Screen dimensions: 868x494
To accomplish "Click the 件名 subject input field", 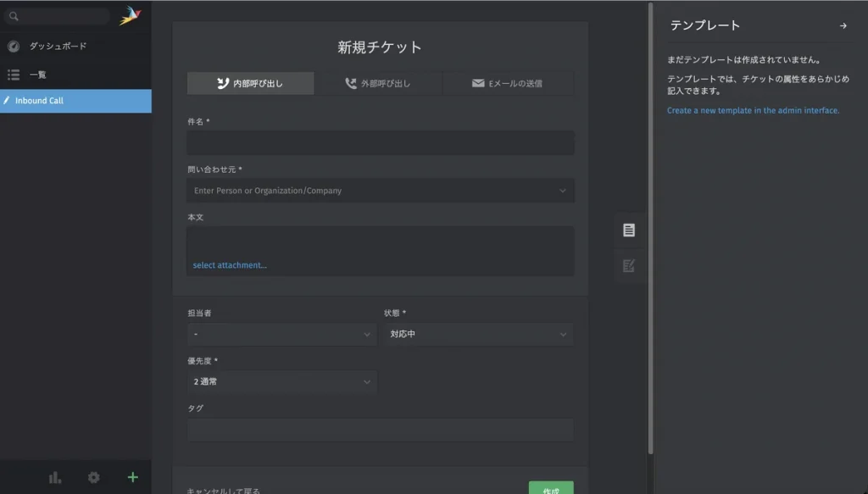I will coord(381,142).
